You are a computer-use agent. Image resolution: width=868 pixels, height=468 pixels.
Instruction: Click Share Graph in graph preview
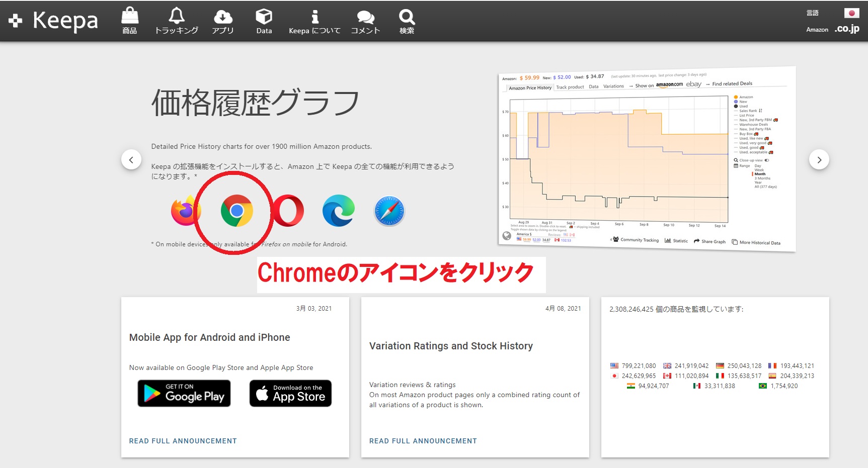click(x=709, y=241)
